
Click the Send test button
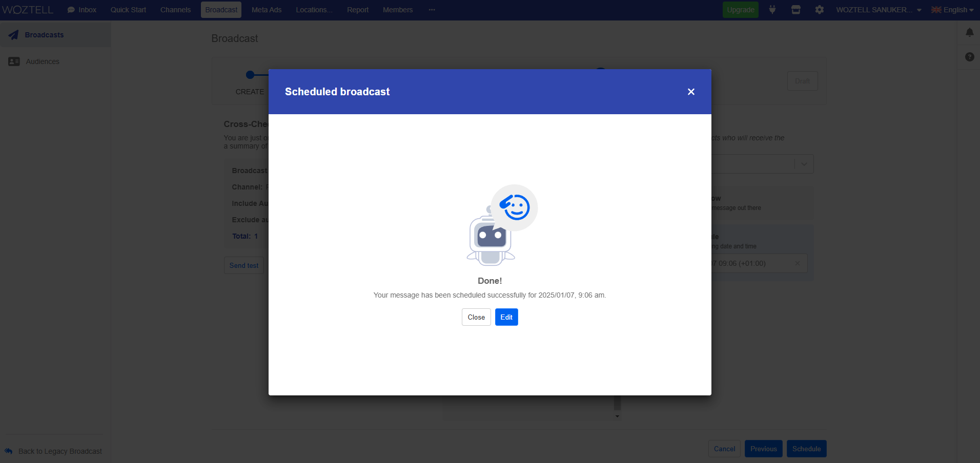244,265
